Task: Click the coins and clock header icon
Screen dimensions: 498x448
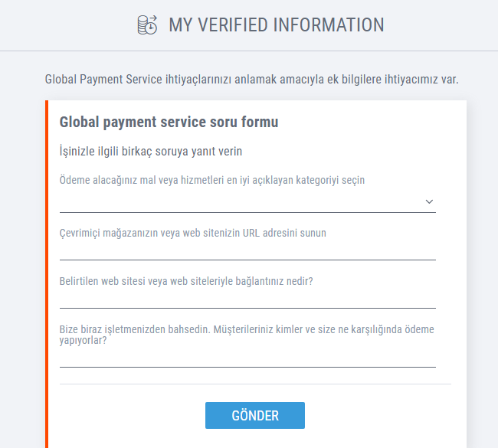Action: click(147, 25)
